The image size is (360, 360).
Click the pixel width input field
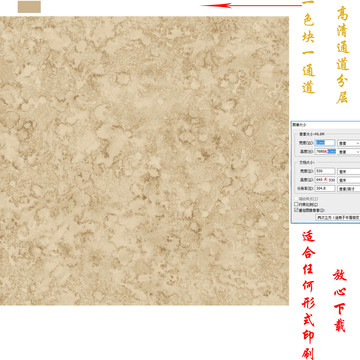click(x=325, y=143)
